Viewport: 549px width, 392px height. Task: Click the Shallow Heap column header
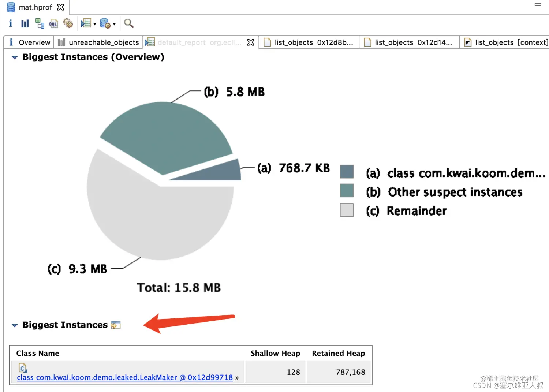275,353
